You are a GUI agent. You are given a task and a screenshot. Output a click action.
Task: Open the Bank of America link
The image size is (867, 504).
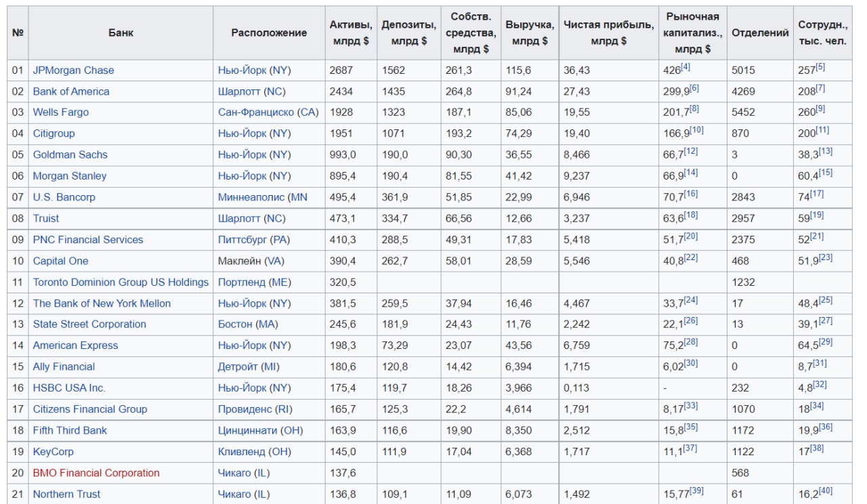coord(71,91)
